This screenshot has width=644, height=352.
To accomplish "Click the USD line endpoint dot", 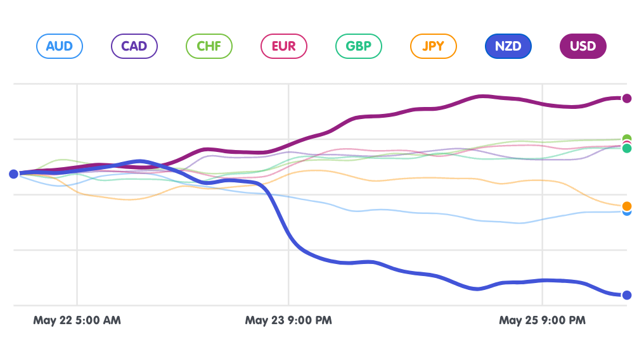I will (x=627, y=98).
